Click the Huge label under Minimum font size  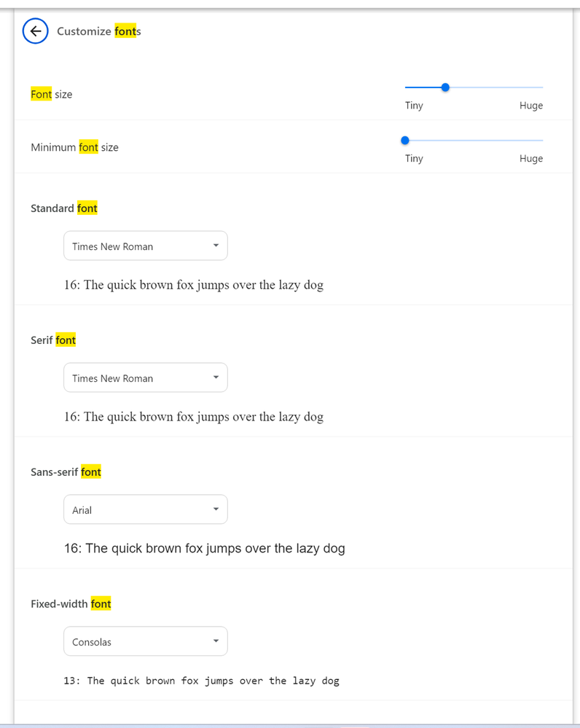[x=531, y=158]
